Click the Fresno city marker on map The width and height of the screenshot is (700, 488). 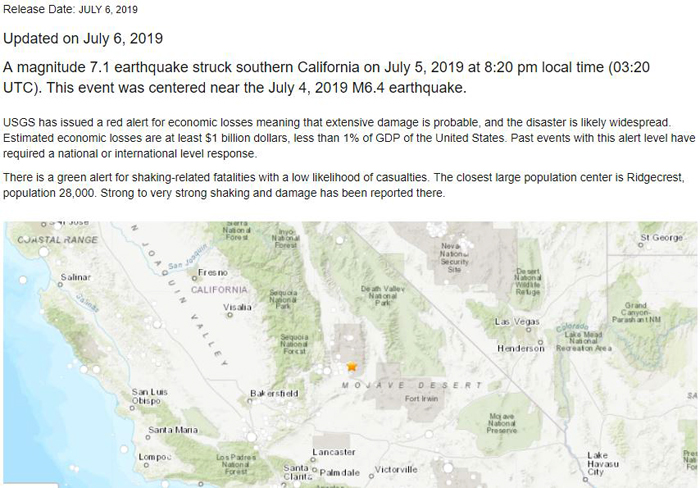(194, 278)
